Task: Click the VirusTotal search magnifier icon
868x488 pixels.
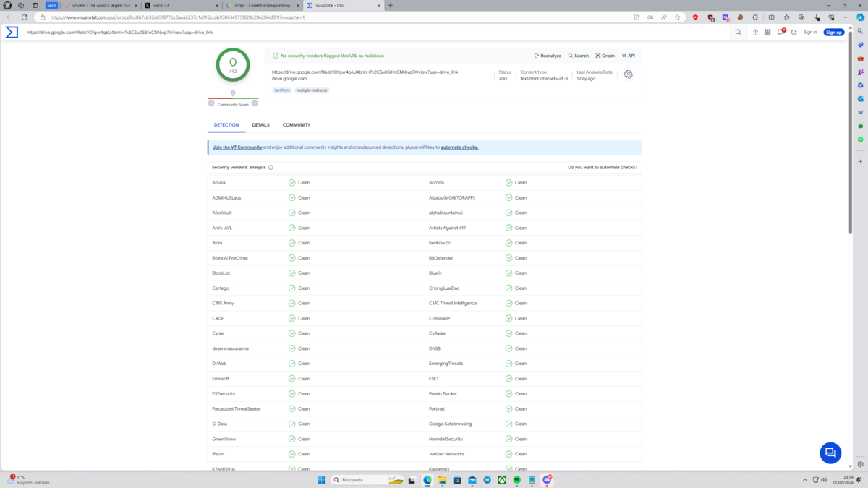Action: (x=739, y=32)
